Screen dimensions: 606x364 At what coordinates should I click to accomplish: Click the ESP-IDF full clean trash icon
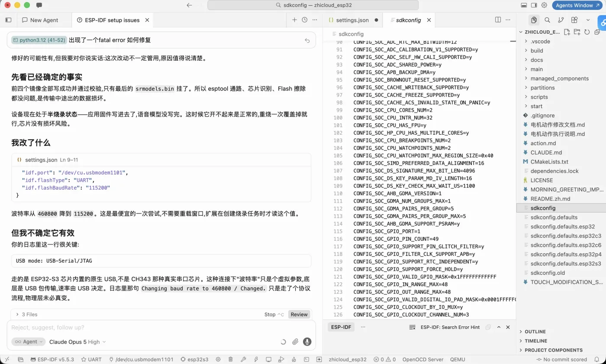click(x=231, y=359)
